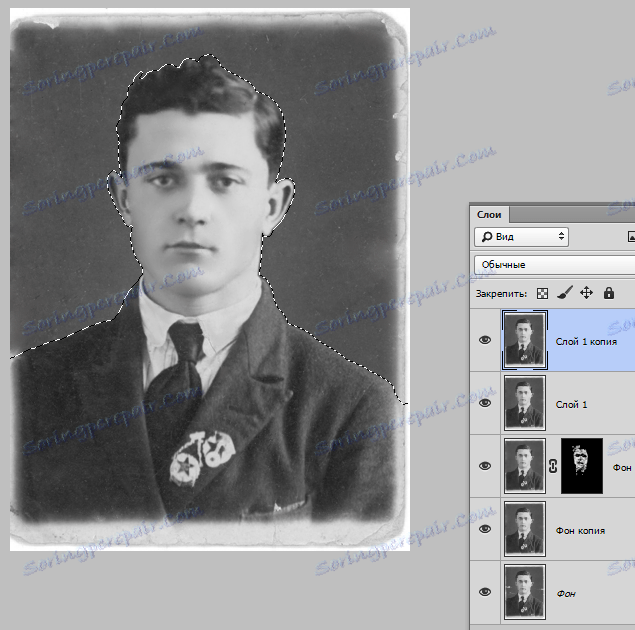Click lock all padlock icon
This screenshot has height=630, width=635.
coord(608,294)
